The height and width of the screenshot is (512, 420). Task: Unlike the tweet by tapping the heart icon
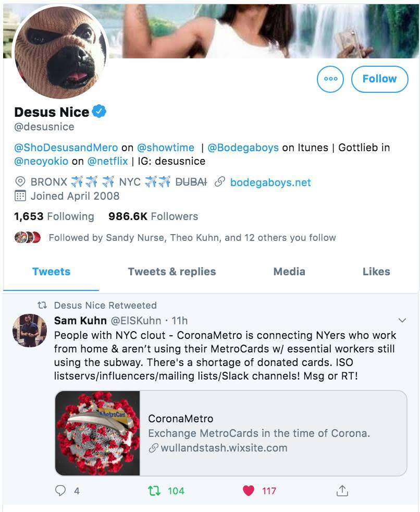pos(248,491)
